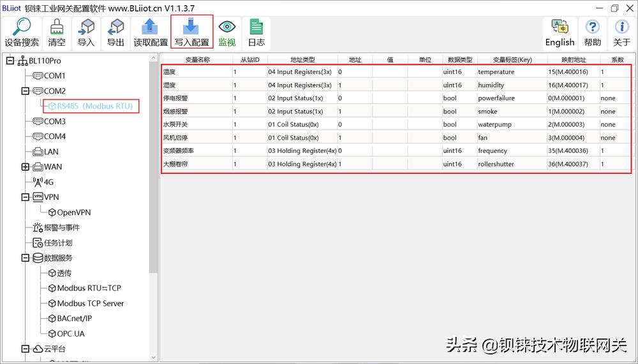Toggle the 监视 monitor eye icon

(226, 27)
